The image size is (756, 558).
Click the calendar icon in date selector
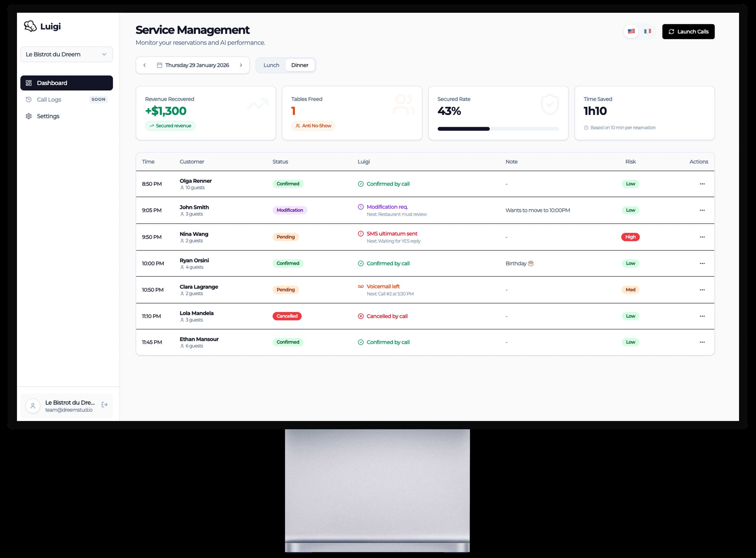[x=160, y=65]
